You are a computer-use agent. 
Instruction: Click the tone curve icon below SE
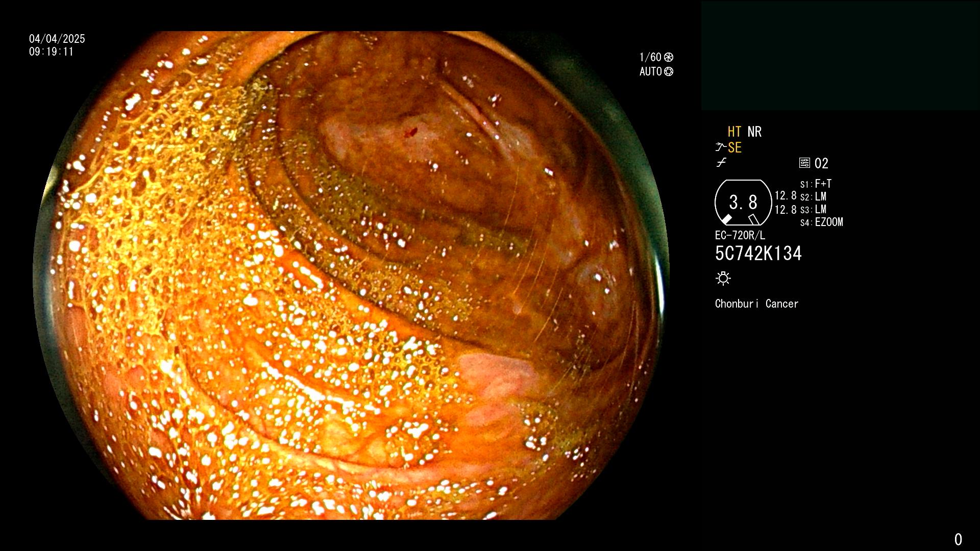(x=721, y=163)
